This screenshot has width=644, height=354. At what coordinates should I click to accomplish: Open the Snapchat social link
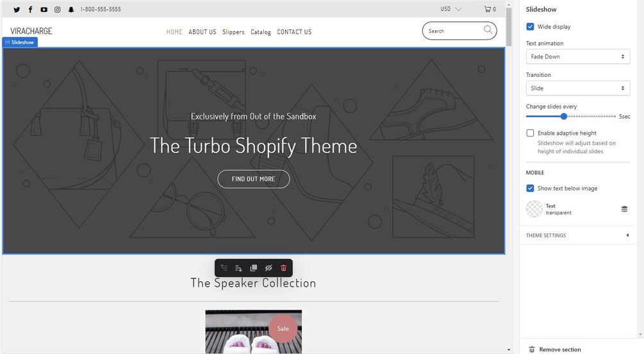[x=71, y=10]
